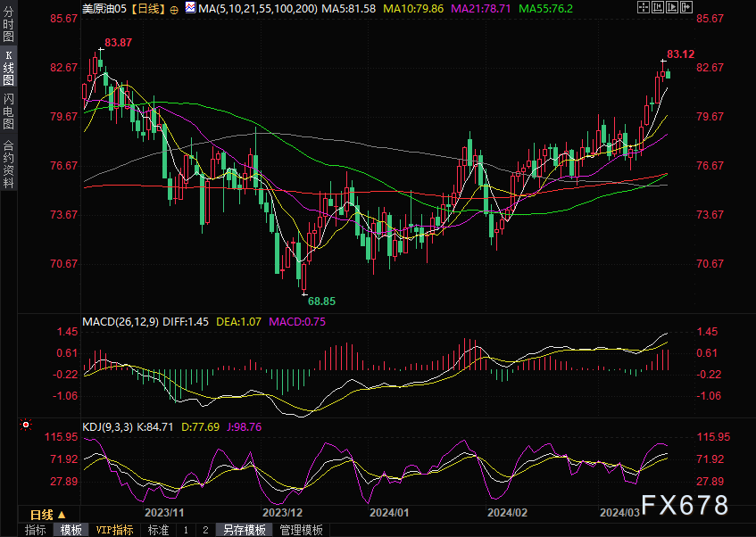Click the export arrow panel icon
This screenshot has height=537, width=756.
pos(686,7)
